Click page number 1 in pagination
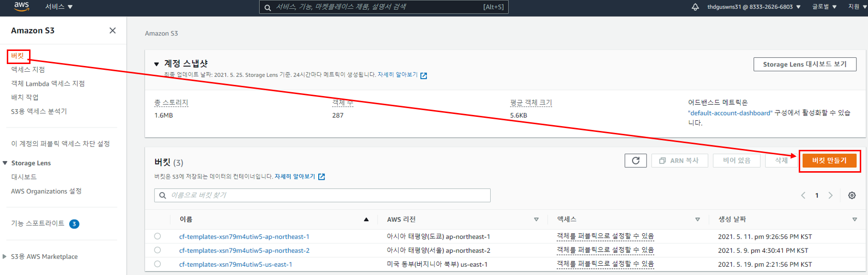 [x=817, y=195]
